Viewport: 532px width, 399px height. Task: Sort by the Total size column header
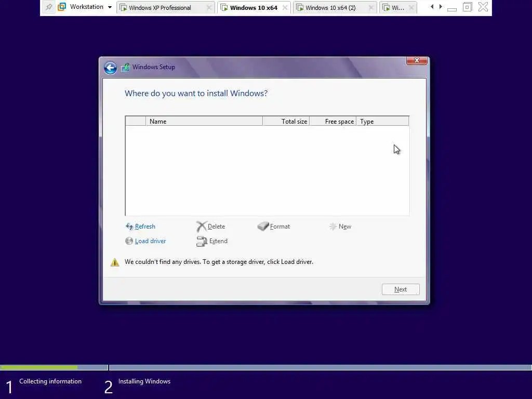286,121
